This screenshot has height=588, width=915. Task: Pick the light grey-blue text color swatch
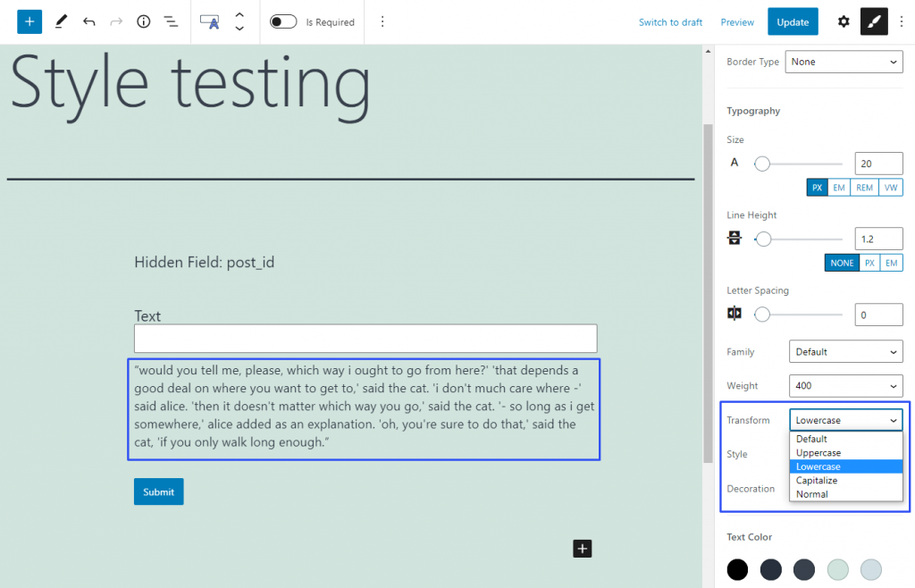870,569
